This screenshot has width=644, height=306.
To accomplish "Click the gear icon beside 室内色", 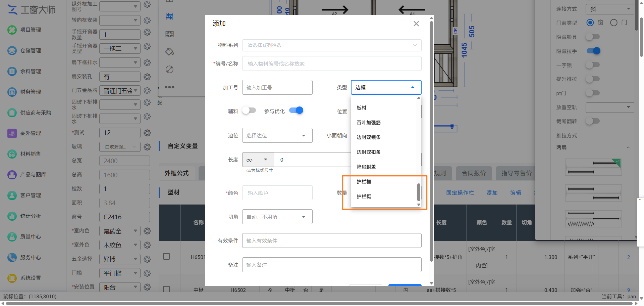I will pos(147,231).
